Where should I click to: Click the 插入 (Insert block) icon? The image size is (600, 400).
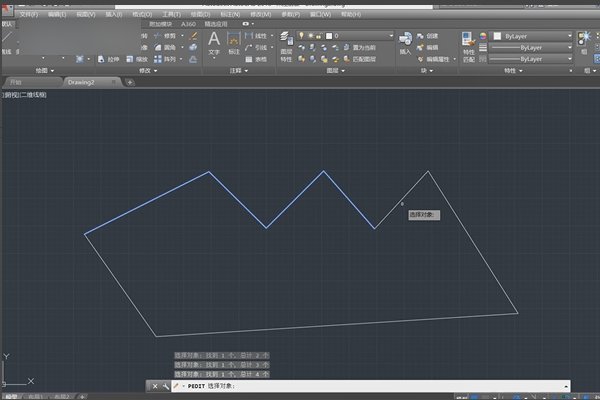(404, 41)
